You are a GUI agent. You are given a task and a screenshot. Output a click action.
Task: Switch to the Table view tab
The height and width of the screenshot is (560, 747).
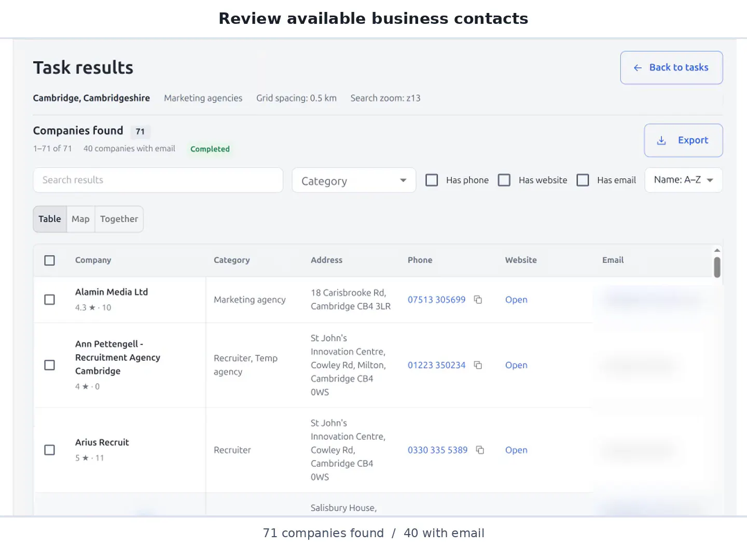50,219
